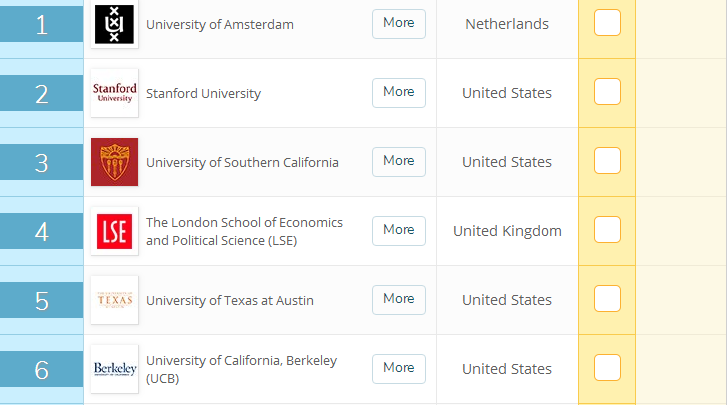Tick the University of Texas at Austin checkbox
Viewport: 727px width, 405px height.
607,299
